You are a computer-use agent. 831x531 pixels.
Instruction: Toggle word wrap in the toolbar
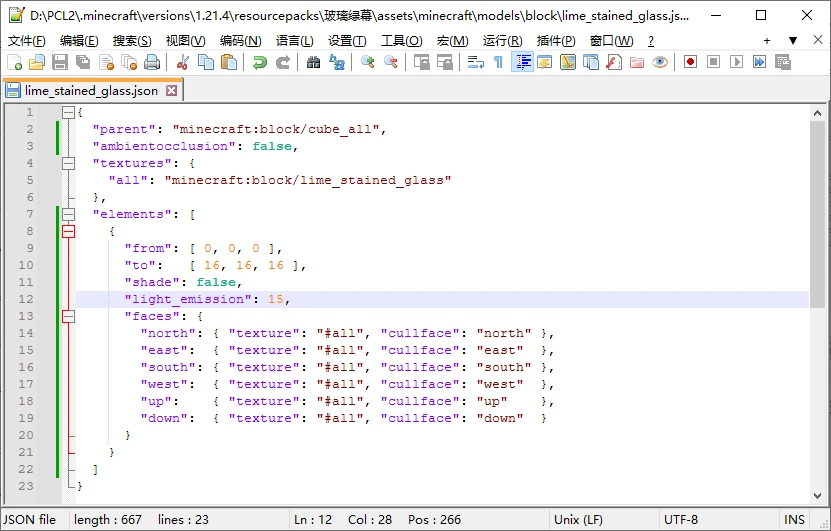[x=475, y=63]
